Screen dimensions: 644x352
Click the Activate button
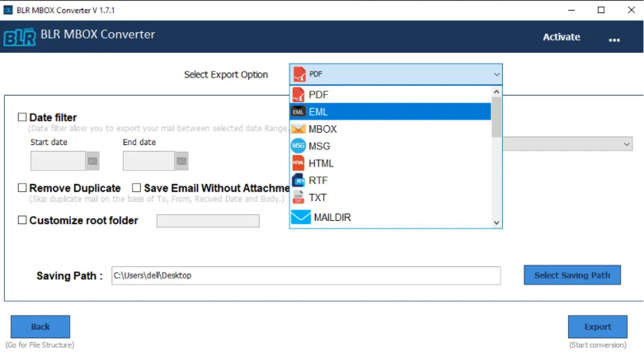[x=562, y=37]
